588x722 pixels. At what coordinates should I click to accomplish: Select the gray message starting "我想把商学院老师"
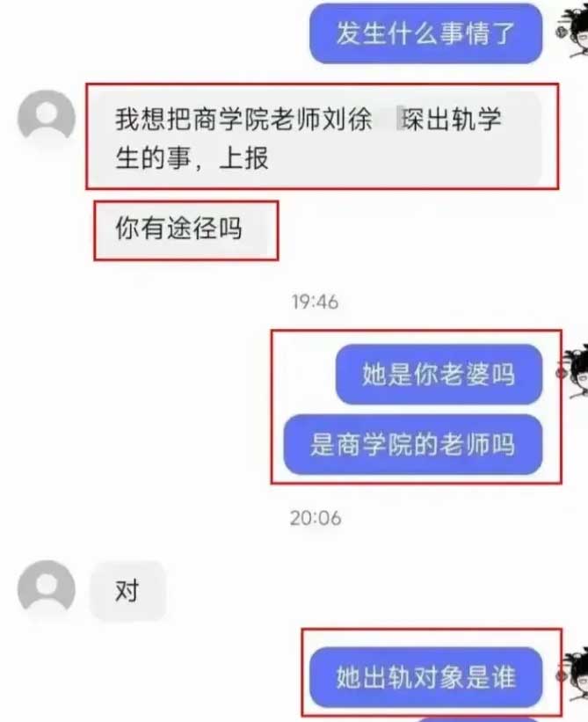(x=316, y=138)
